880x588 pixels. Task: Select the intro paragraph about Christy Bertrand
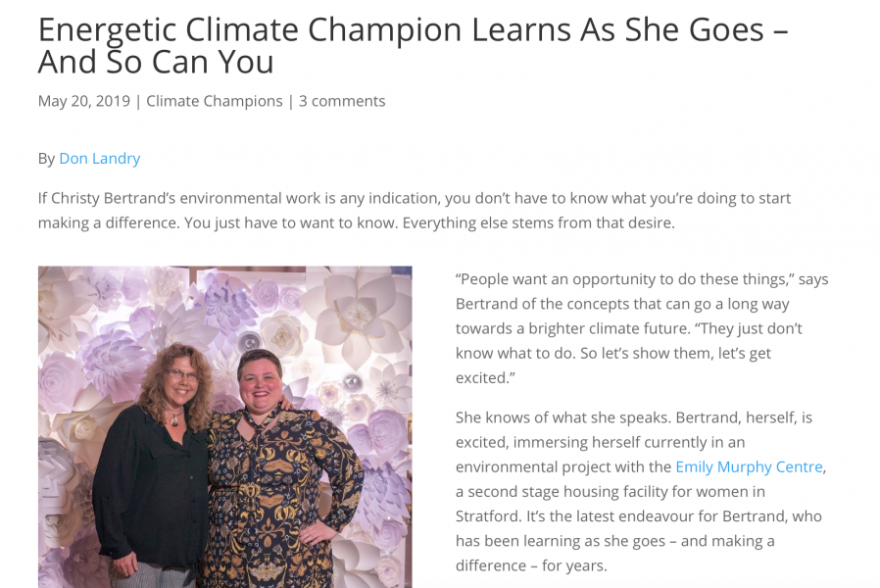[415, 211]
